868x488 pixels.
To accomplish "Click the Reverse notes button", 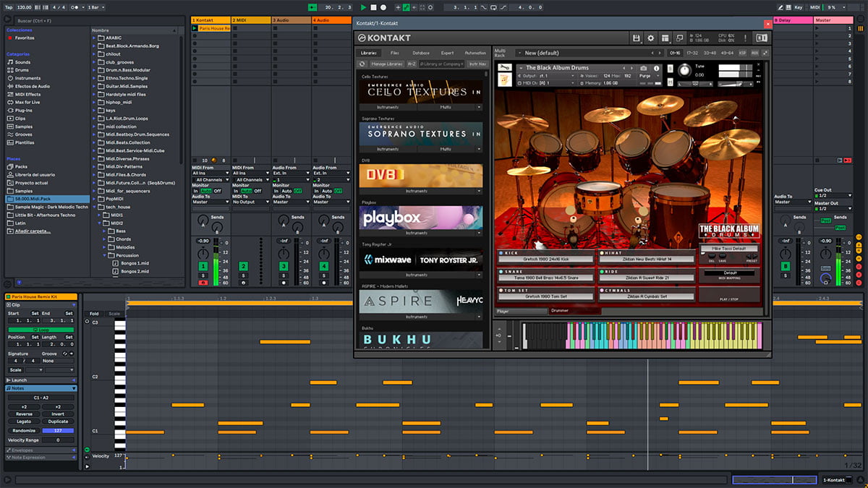I will pos(24,414).
